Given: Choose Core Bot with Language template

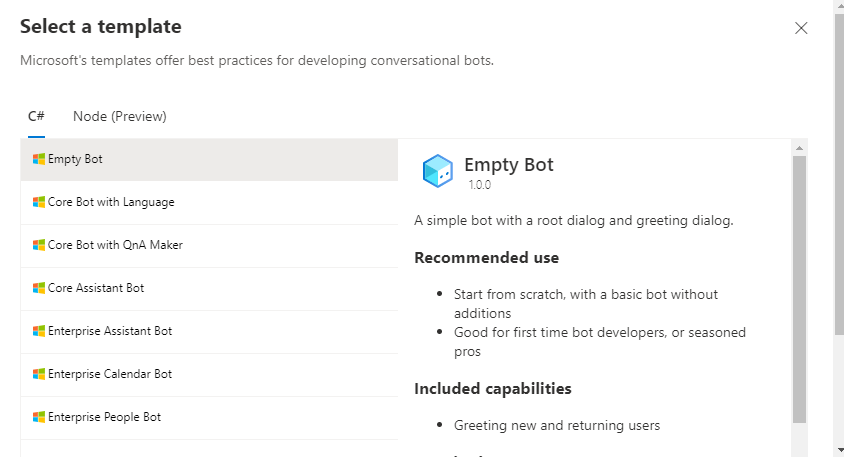Looking at the screenshot, I should point(209,202).
